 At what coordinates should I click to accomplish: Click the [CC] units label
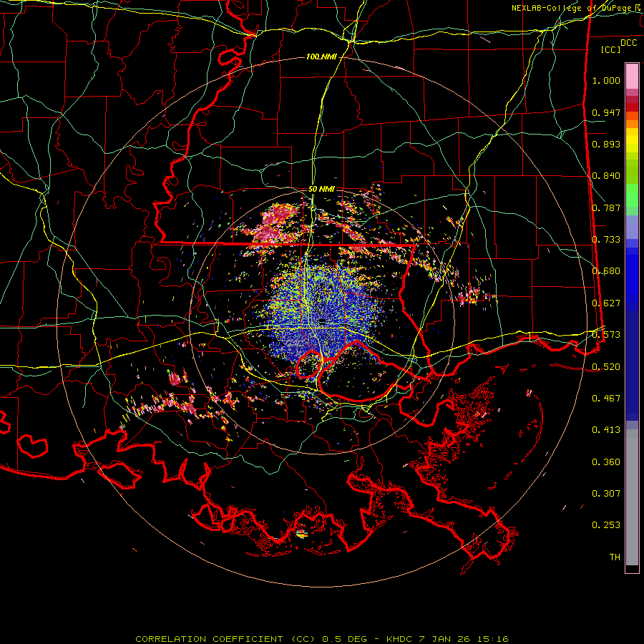pos(611,49)
